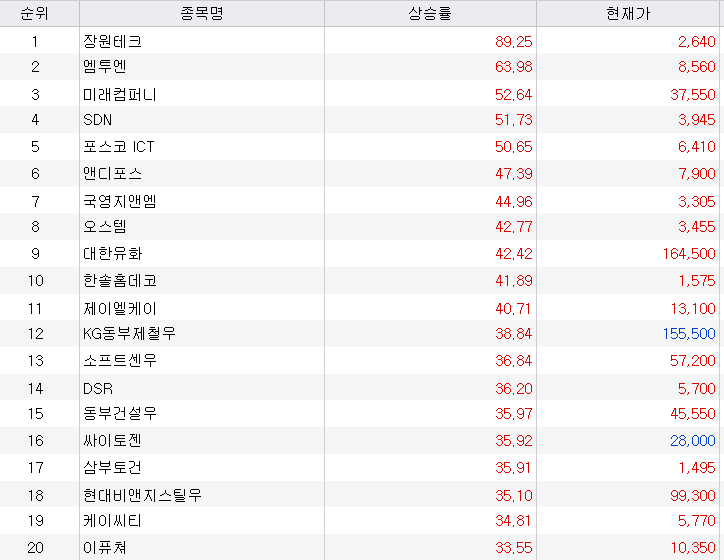The height and width of the screenshot is (560, 724).
Task: Click the rise rate value 47.39
Action: click(x=513, y=174)
